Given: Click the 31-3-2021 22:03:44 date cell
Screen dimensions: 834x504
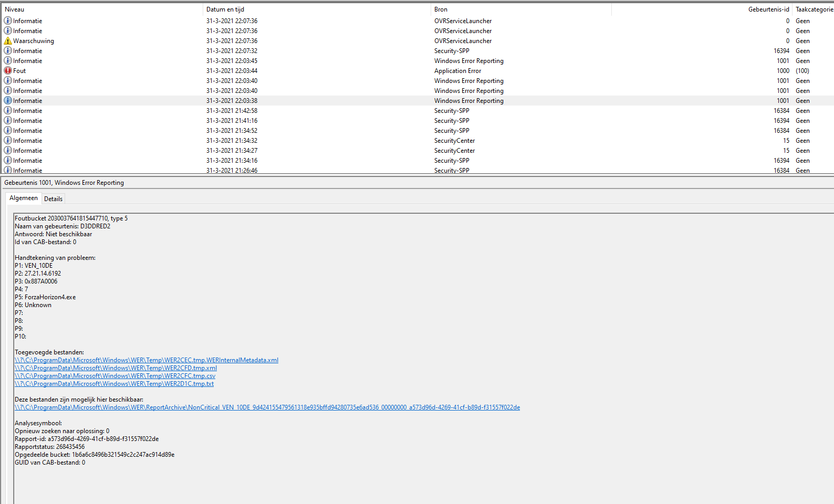Looking at the screenshot, I should [x=232, y=71].
